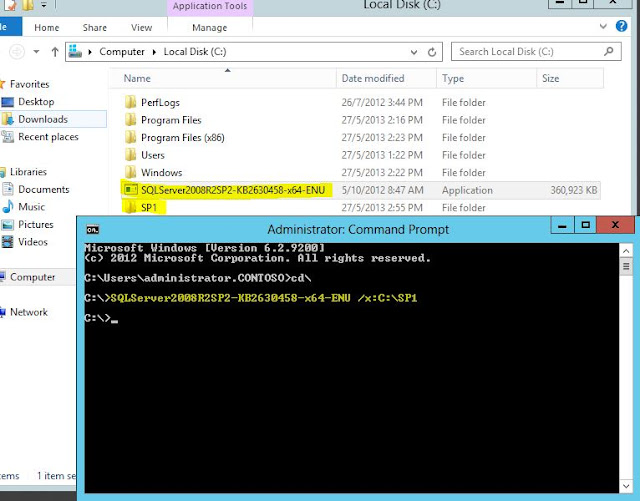Open Music library in navigation pane

(31, 207)
